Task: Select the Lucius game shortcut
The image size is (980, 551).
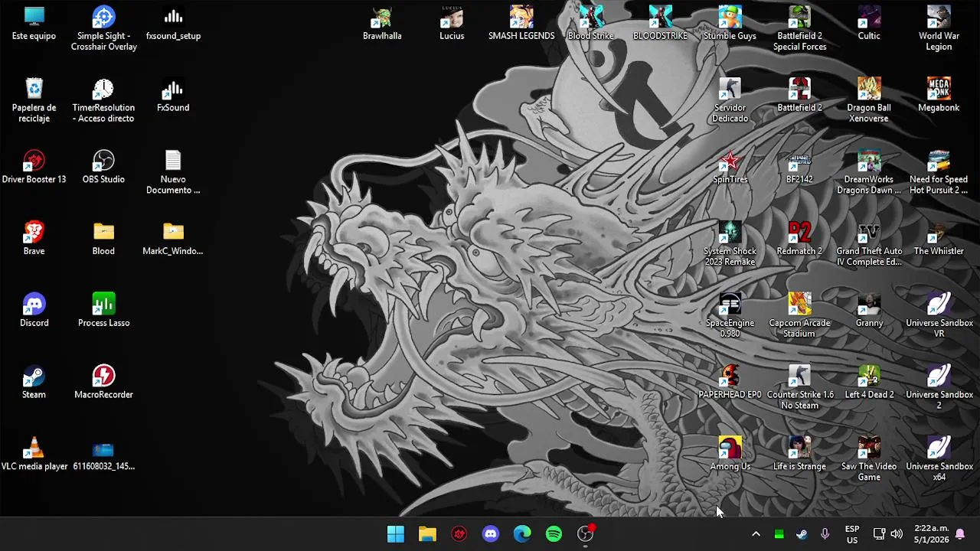Action: click(x=452, y=24)
